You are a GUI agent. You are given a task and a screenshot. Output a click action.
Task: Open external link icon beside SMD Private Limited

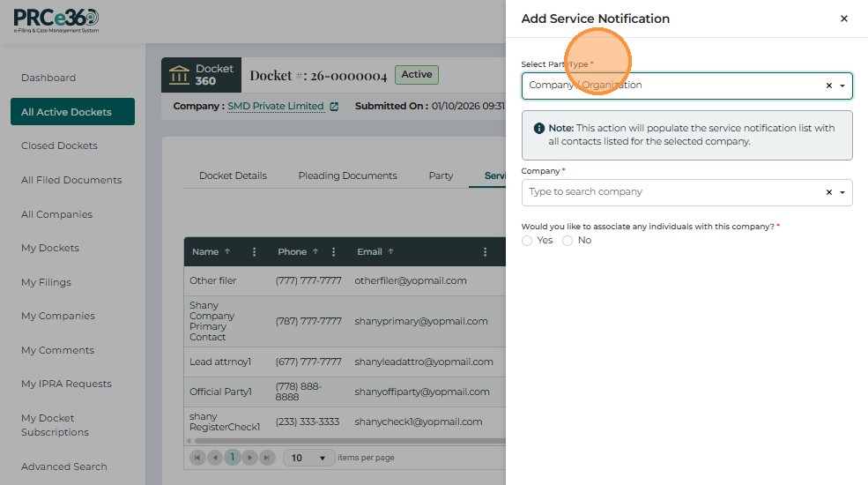click(334, 107)
